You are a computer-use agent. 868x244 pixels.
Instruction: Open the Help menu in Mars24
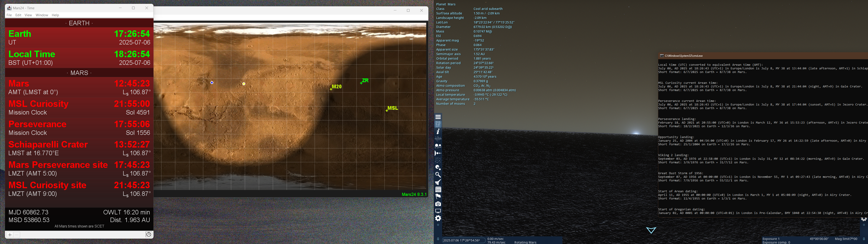(x=55, y=15)
